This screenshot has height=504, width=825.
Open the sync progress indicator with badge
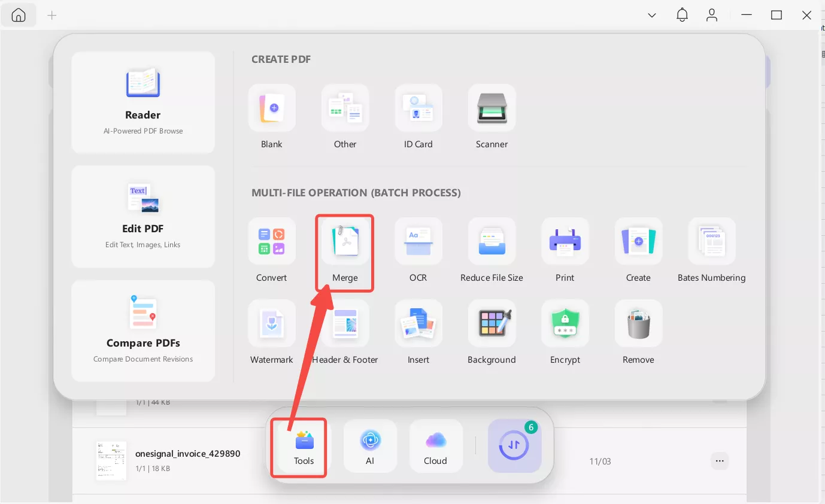[x=514, y=446]
